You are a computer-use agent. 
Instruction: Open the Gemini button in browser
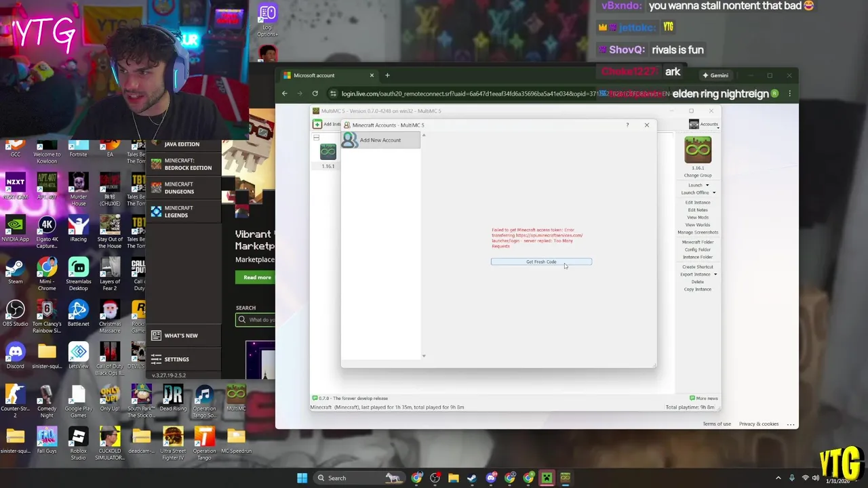pos(715,75)
